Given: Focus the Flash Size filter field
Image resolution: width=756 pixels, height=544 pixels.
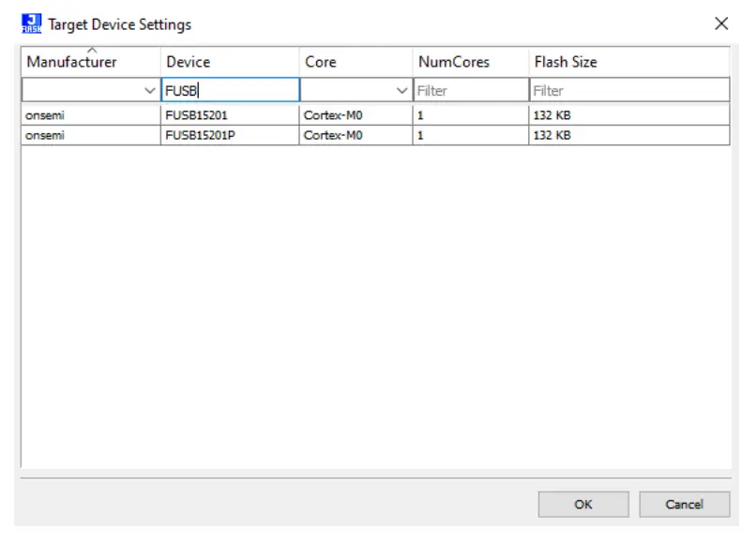Looking at the screenshot, I should click(x=629, y=90).
